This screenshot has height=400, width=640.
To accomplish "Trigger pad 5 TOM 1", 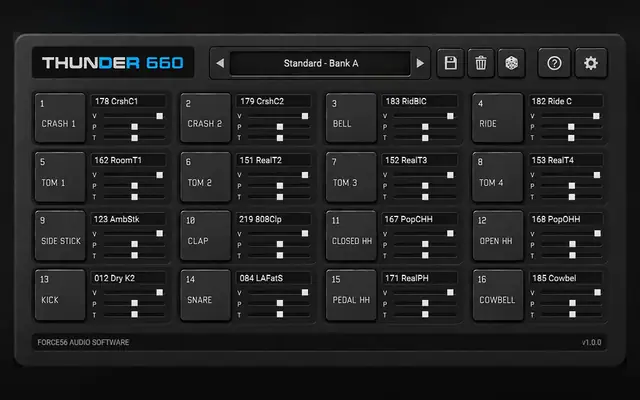I will coord(60,177).
